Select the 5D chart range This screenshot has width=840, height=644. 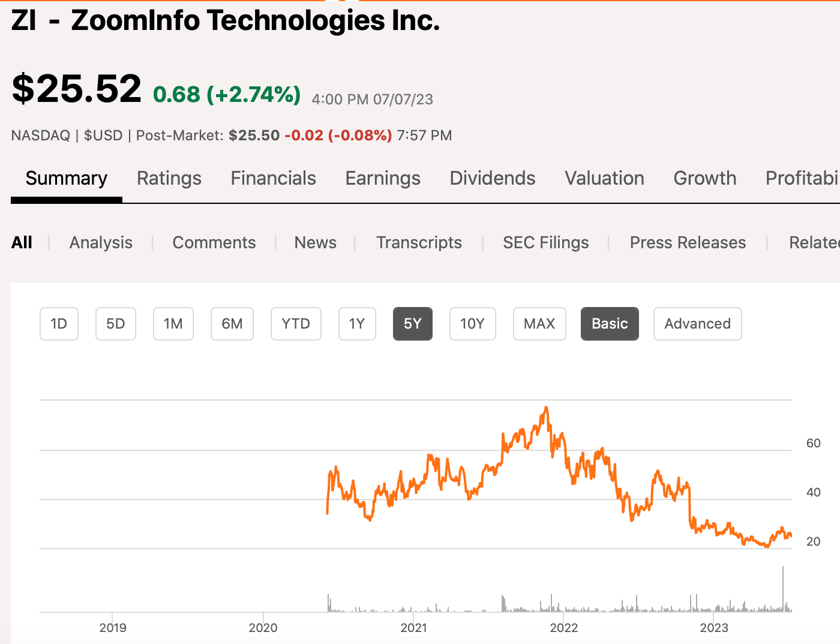pos(116,324)
